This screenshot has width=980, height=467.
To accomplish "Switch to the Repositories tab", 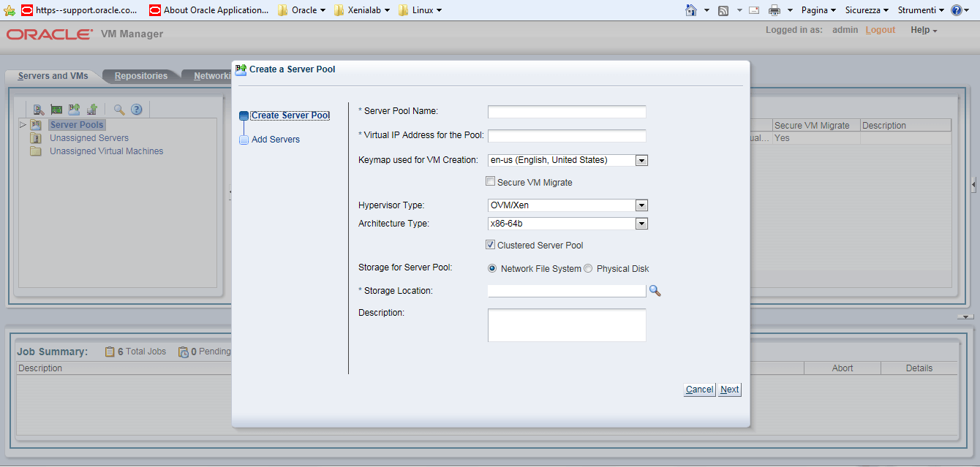I will coord(141,76).
